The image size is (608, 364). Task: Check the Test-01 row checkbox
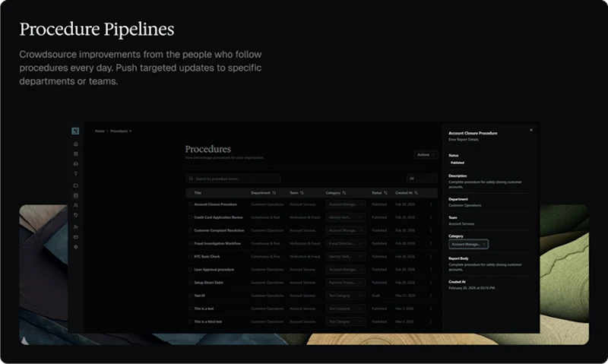190,296
